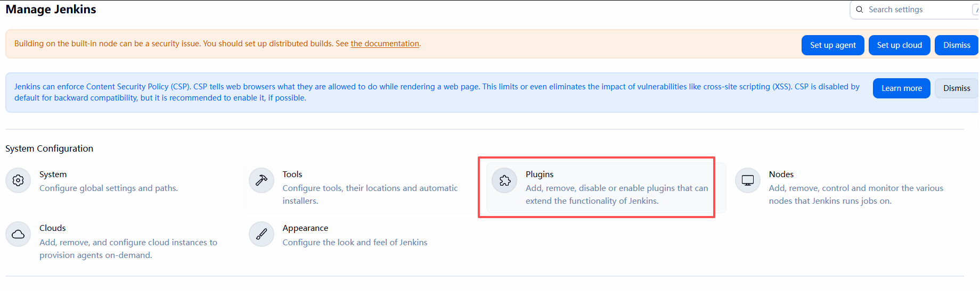Open the Clouds title link
This screenshot has width=980, height=291.
click(x=52, y=228)
